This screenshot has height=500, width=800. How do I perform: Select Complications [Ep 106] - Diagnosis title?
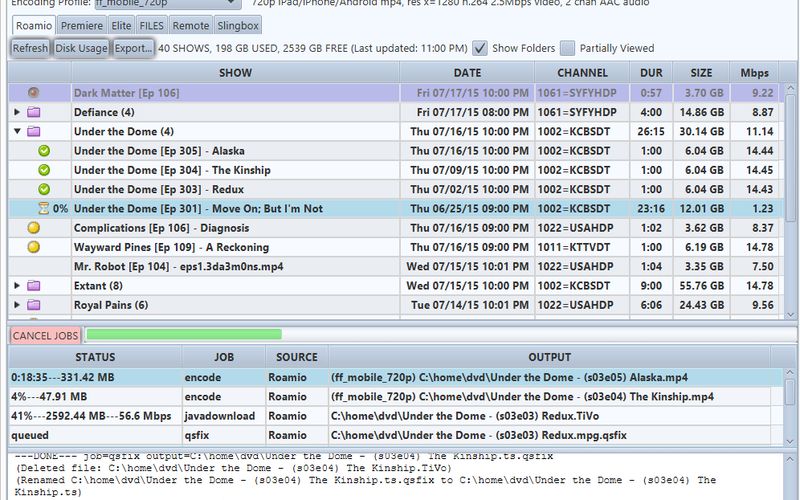click(x=162, y=228)
